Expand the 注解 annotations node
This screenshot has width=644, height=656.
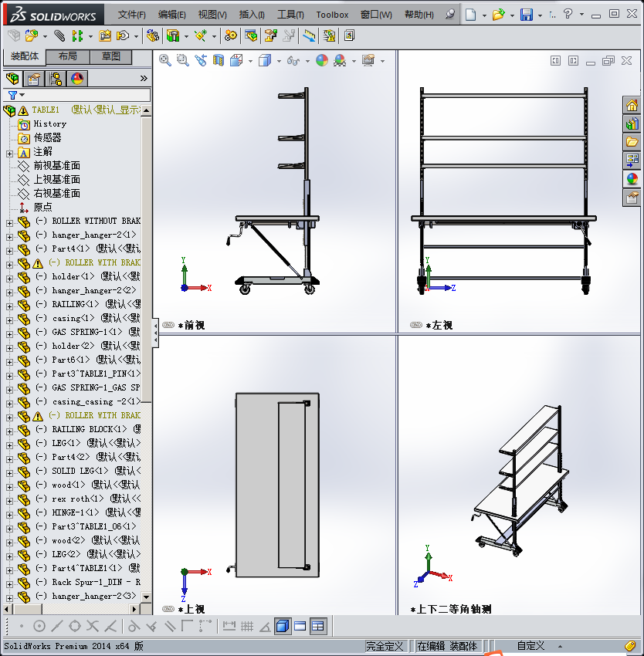click(x=9, y=154)
